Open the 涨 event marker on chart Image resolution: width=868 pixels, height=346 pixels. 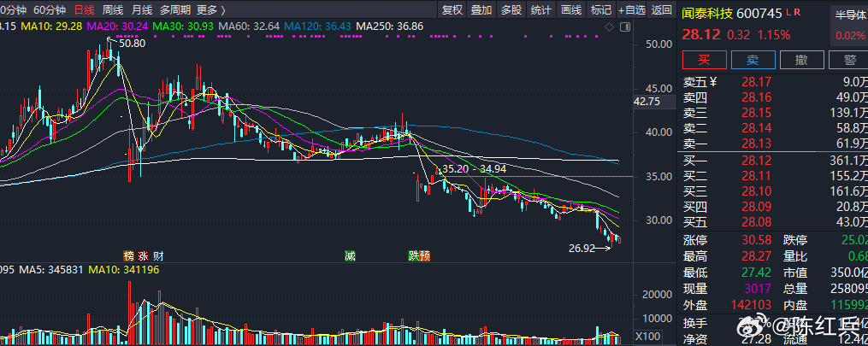click(144, 256)
